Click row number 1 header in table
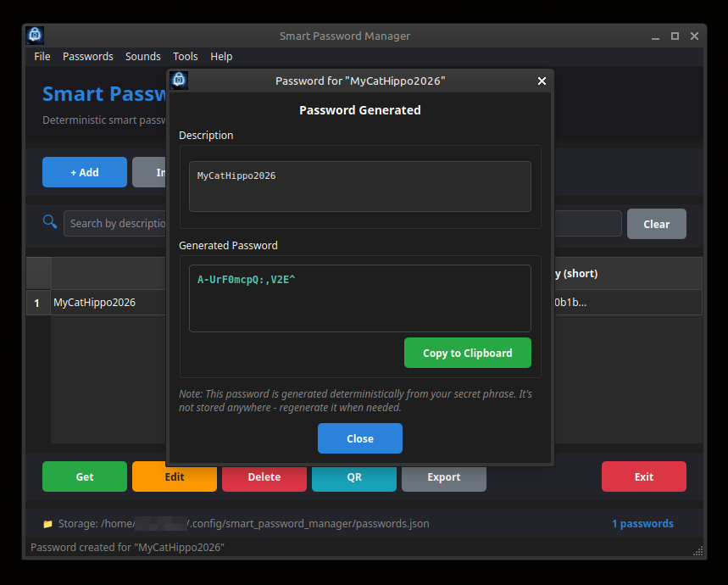Screen dimensions: 728x585 (38, 303)
